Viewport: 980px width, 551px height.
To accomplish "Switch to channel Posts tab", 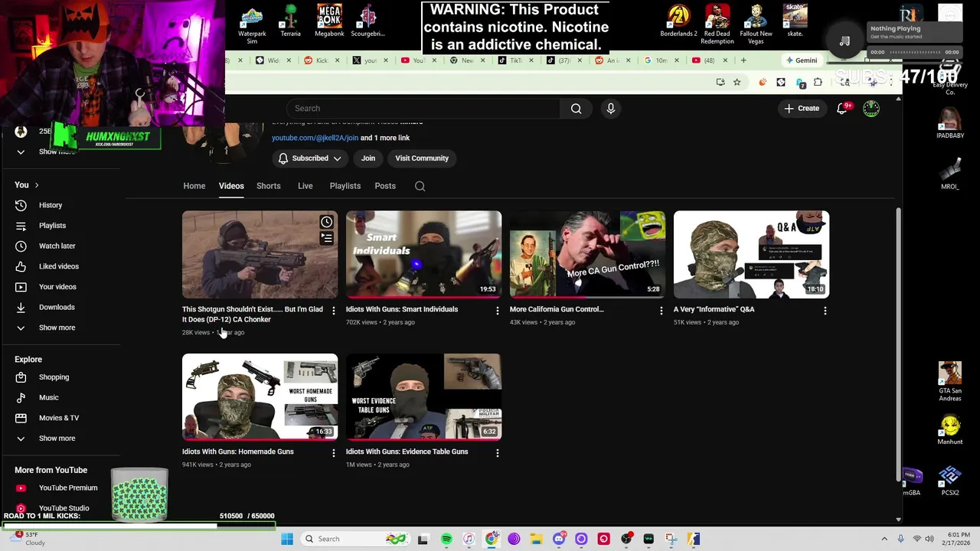I will click(385, 186).
